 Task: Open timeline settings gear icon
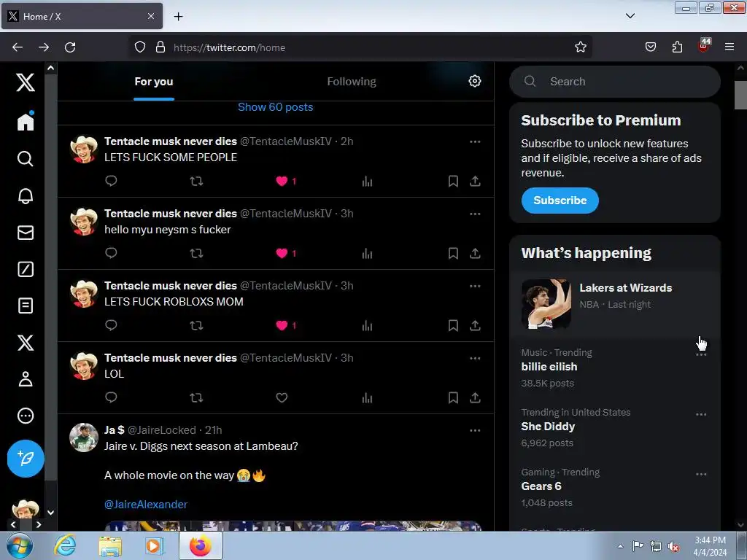(x=474, y=81)
